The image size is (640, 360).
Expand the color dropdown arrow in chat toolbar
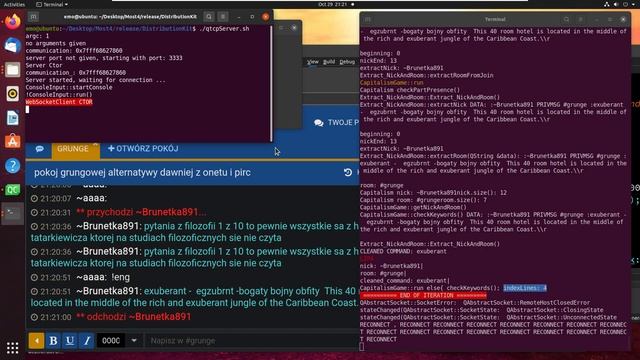tap(134, 340)
